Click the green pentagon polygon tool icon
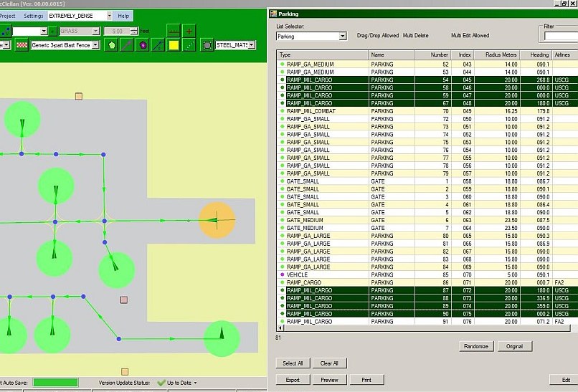 click(x=112, y=45)
